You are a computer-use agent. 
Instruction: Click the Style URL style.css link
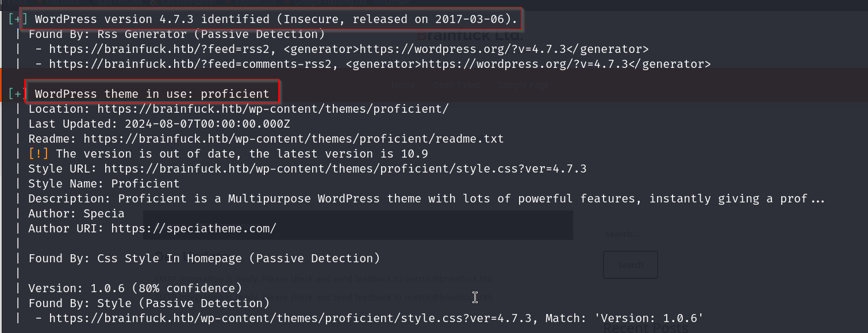click(x=345, y=169)
